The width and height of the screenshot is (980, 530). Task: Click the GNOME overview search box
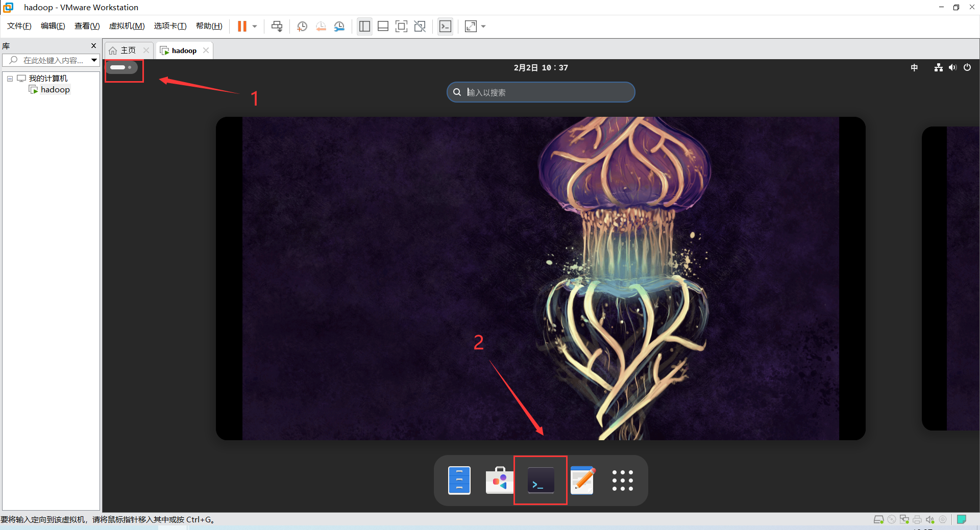click(x=541, y=92)
